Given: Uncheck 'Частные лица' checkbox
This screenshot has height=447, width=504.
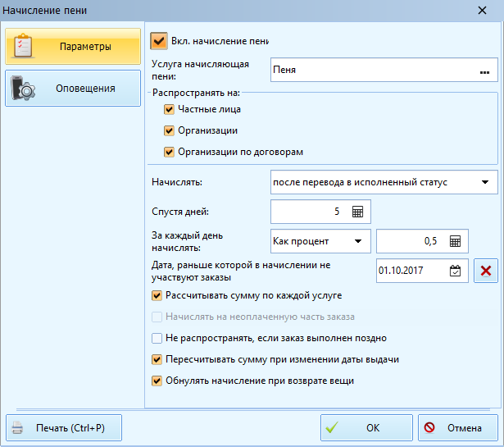Looking at the screenshot, I should [170, 108].
